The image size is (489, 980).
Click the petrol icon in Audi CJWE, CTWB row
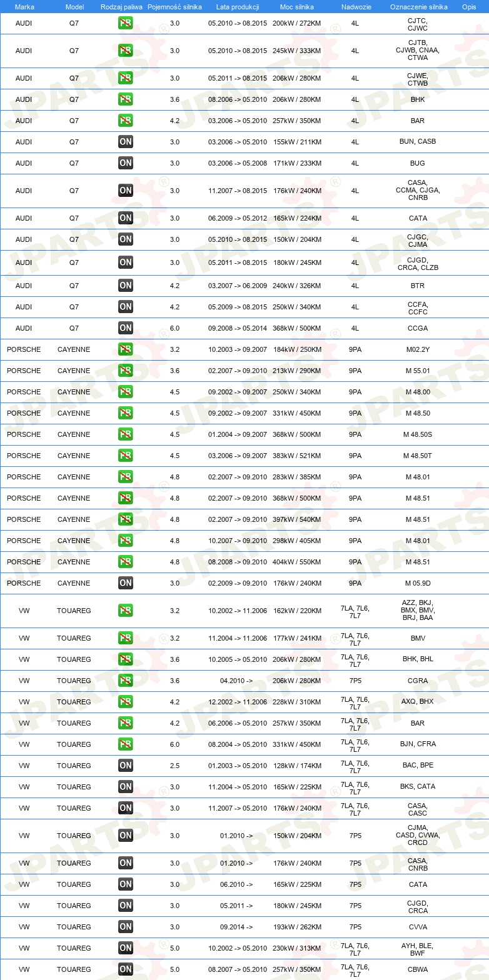126,78
